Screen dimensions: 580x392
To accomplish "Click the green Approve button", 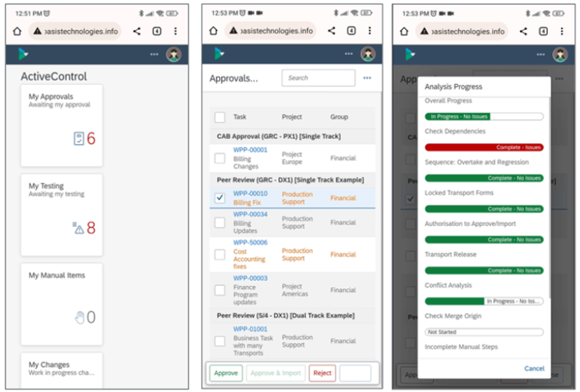I will coord(226,373).
